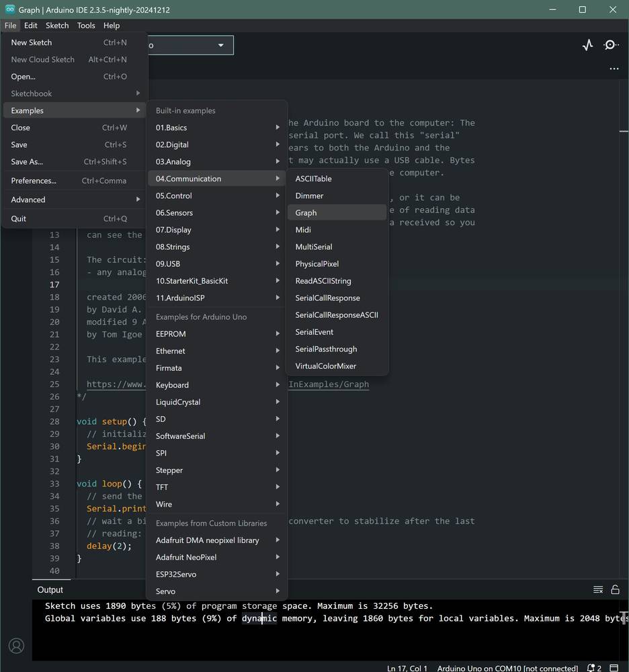Open the Sketch menu
Image resolution: width=629 pixels, height=672 pixels.
(57, 26)
